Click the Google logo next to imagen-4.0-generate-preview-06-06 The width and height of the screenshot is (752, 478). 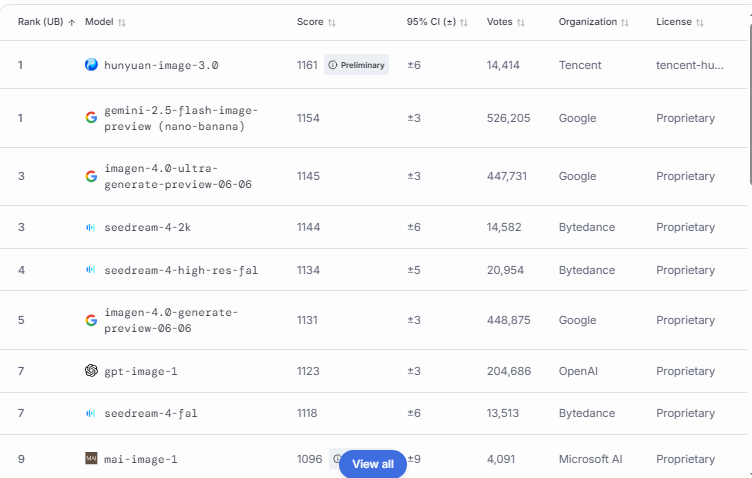click(91, 320)
